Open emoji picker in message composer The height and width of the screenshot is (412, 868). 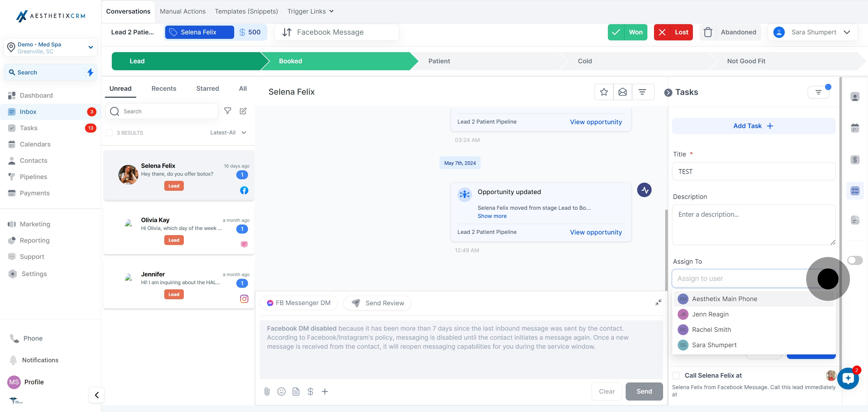[x=281, y=392]
